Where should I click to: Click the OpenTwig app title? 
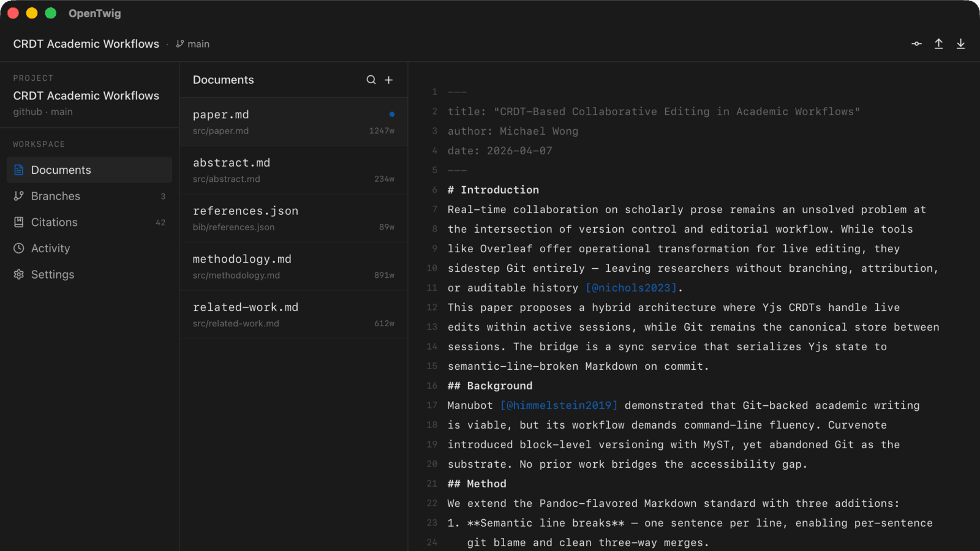95,13
